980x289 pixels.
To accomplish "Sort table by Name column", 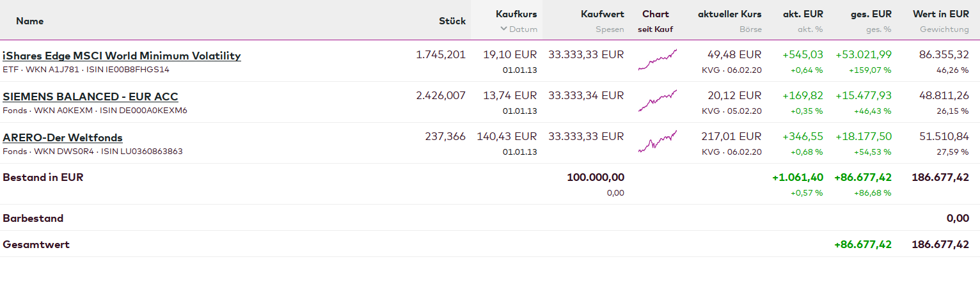I will [30, 21].
